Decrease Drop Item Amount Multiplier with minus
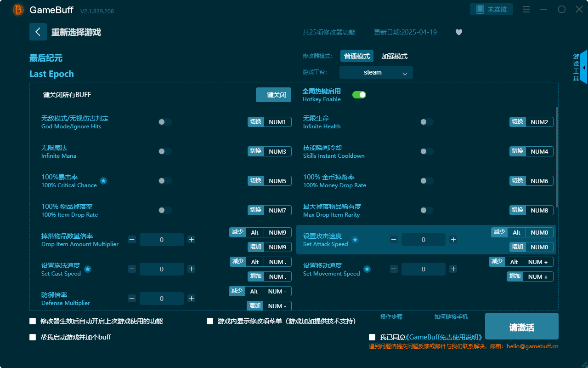The height and width of the screenshot is (368, 588). [132, 240]
